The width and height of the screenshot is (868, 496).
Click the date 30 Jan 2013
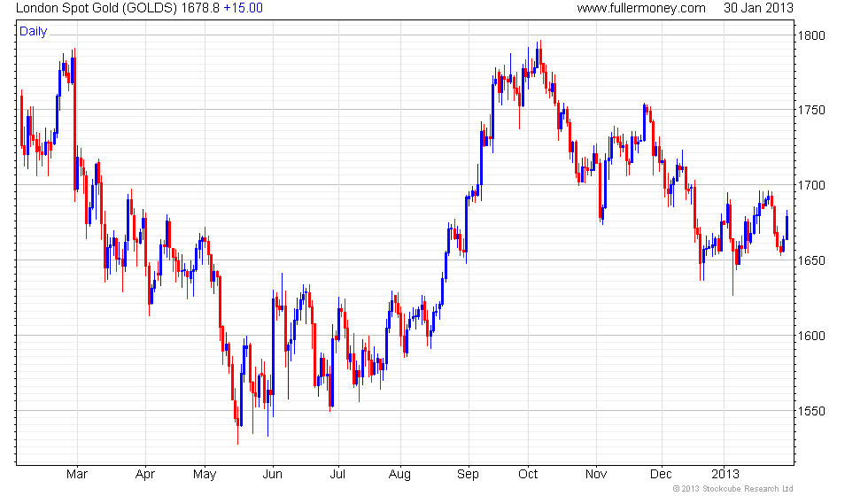point(758,8)
